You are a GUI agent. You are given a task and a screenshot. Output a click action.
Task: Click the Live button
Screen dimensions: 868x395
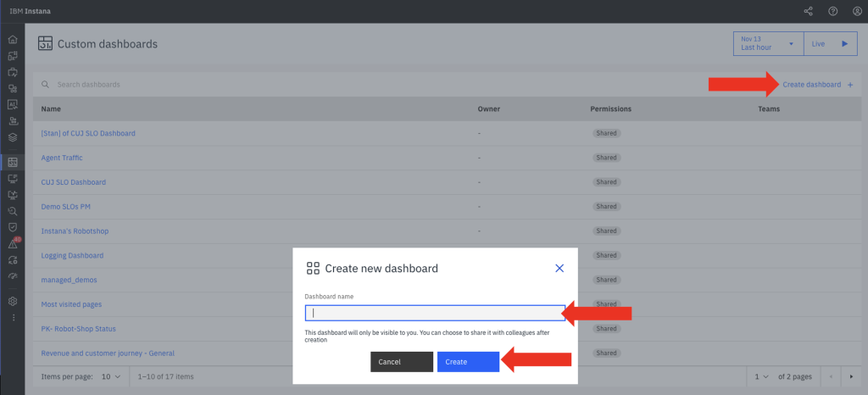pos(831,44)
